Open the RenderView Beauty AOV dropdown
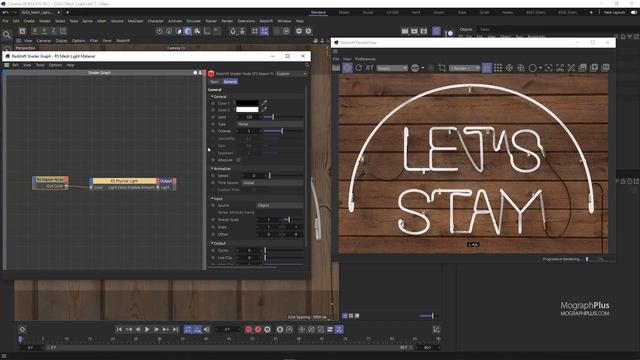This screenshot has width=640, height=360. tap(392, 68)
